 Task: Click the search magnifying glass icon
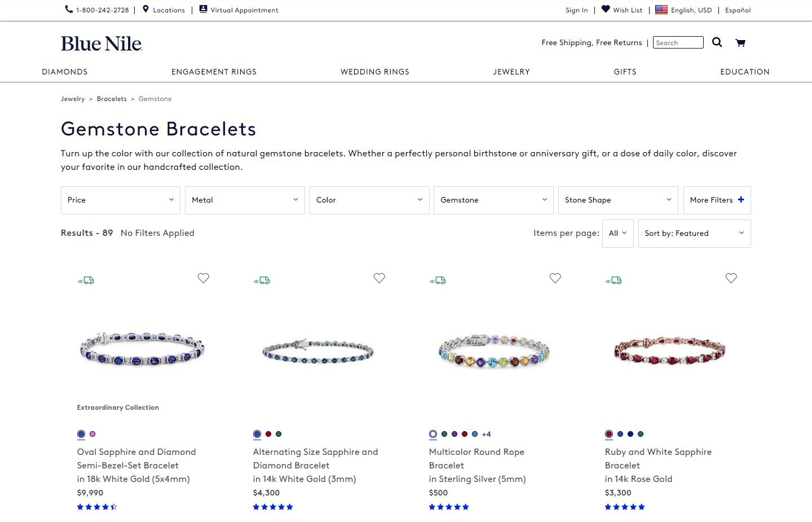(717, 42)
